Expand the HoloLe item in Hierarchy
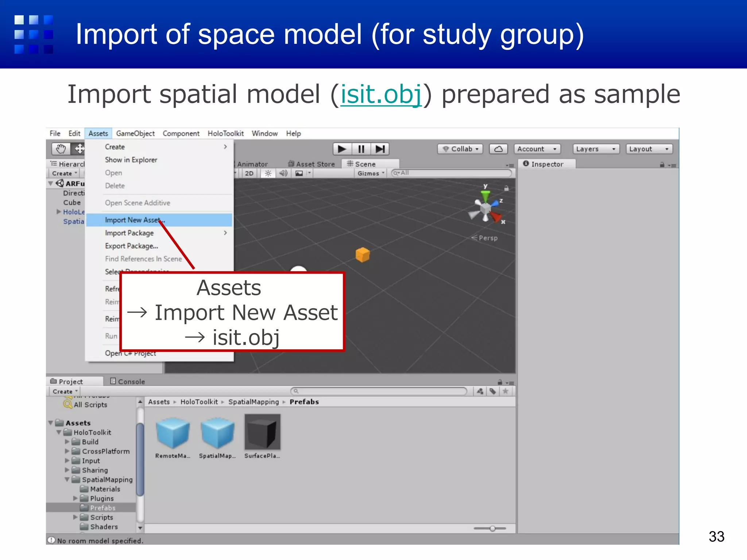Viewport: 747px width, 560px height. pos(58,211)
